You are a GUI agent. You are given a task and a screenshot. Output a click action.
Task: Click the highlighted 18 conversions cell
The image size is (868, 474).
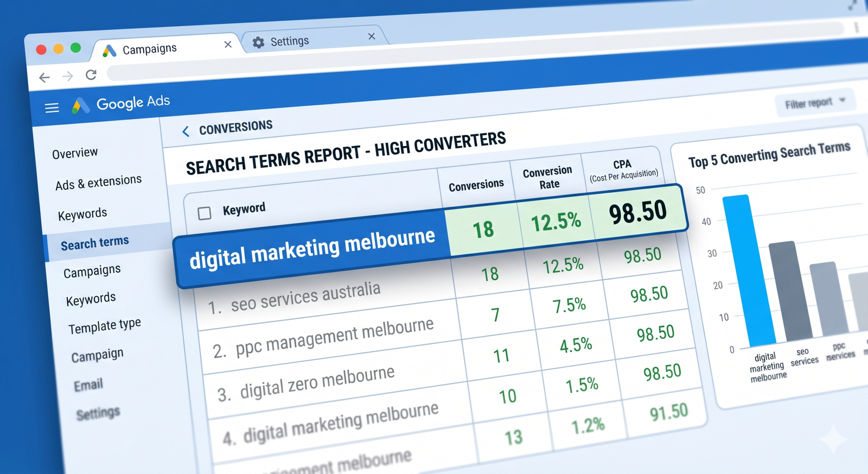tap(483, 229)
